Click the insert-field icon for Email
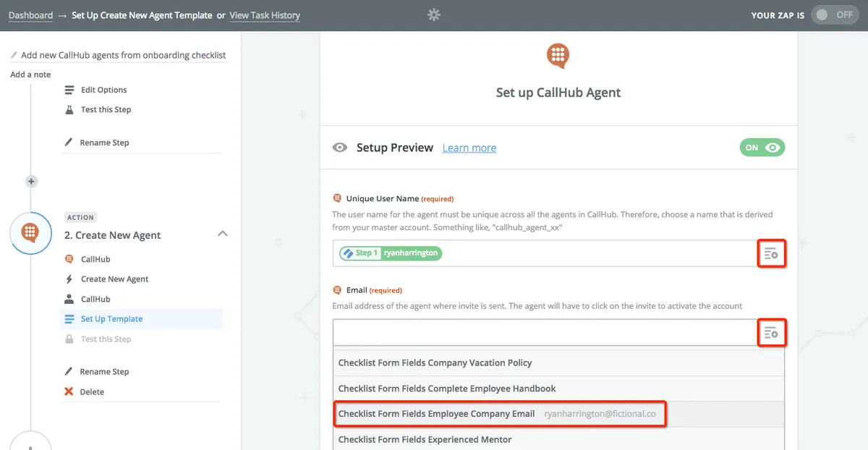868x450 pixels. (x=771, y=333)
